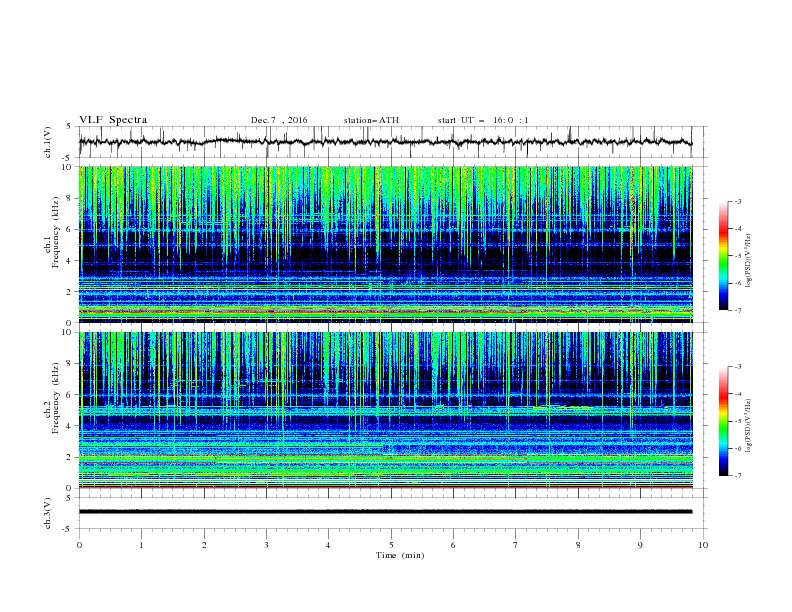Click the ch.3 voltage trace band

coord(385,512)
